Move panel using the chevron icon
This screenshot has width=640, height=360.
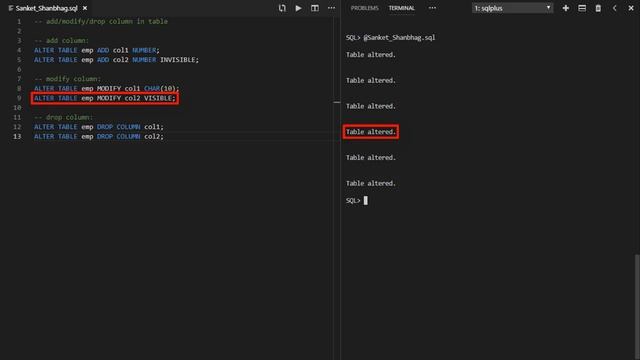tap(614, 8)
